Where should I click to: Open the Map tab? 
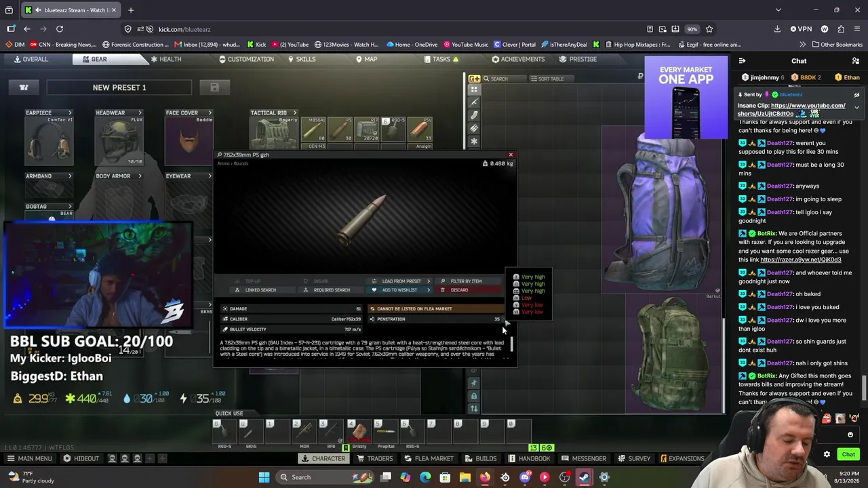(366, 60)
